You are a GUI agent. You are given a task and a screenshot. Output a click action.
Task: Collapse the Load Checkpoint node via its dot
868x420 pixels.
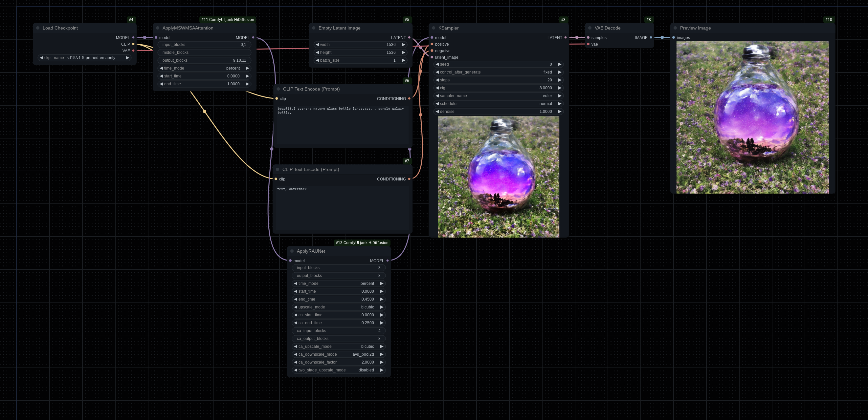click(38, 28)
